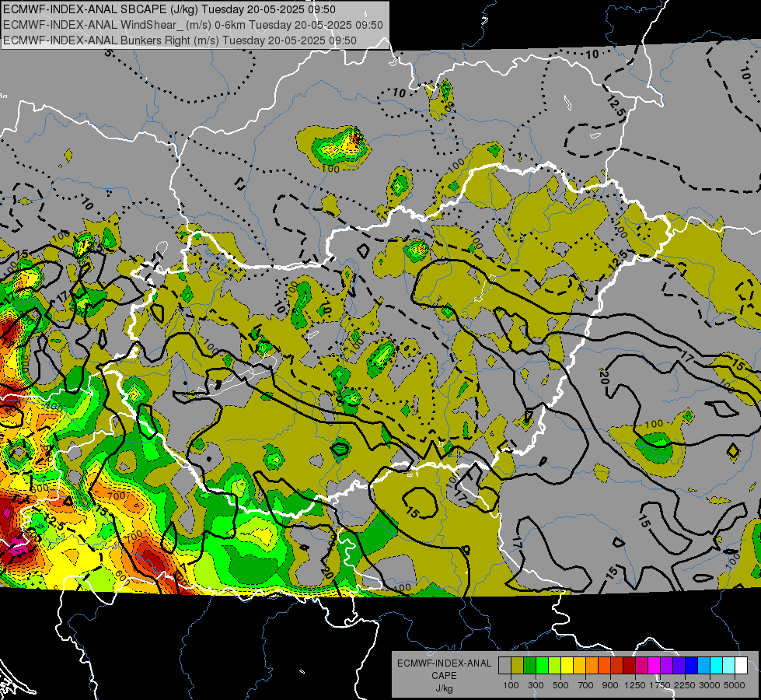761x700 pixels.
Task: Click the 5000 tick label on legend
Action: tap(735, 685)
